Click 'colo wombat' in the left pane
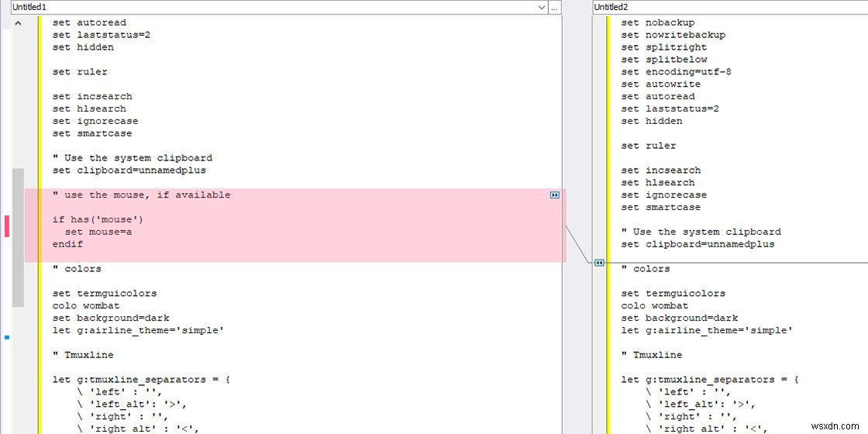868x434 pixels. point(86,305)
